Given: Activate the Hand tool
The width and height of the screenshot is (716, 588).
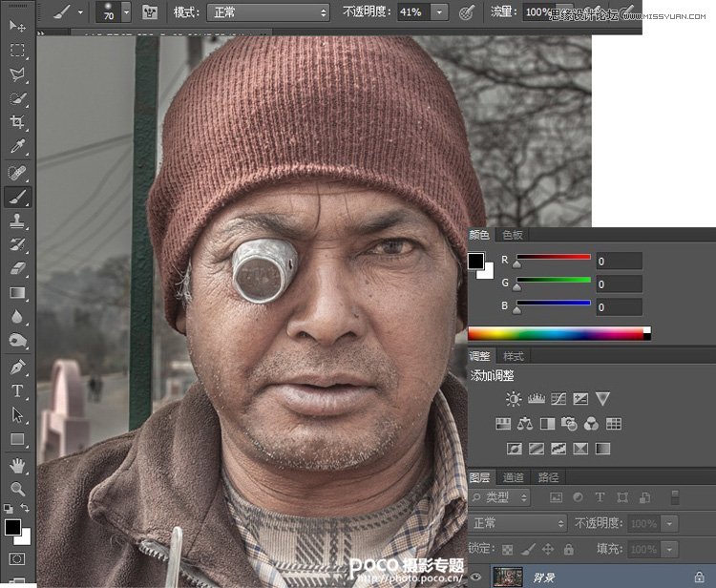Looking at the screenshot, I should (x=17, y=465).
